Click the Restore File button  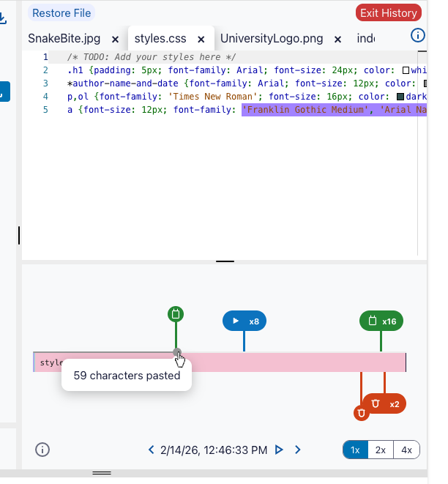(61, 13)
